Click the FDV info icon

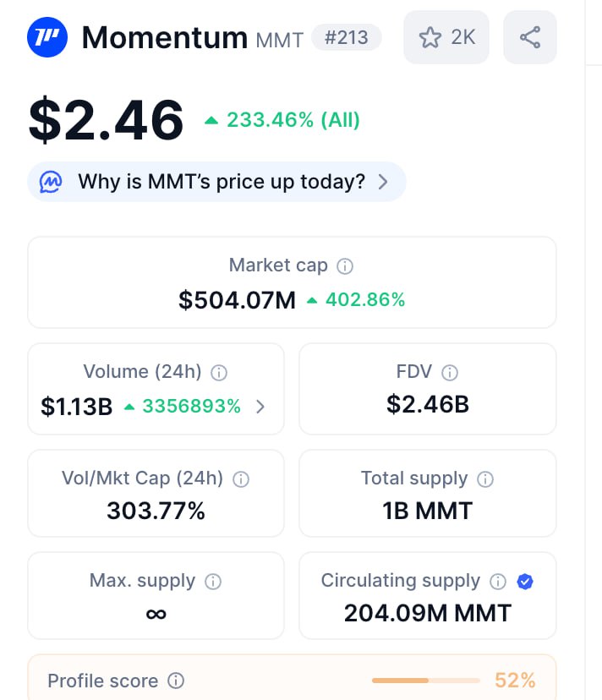click(451, 373)
